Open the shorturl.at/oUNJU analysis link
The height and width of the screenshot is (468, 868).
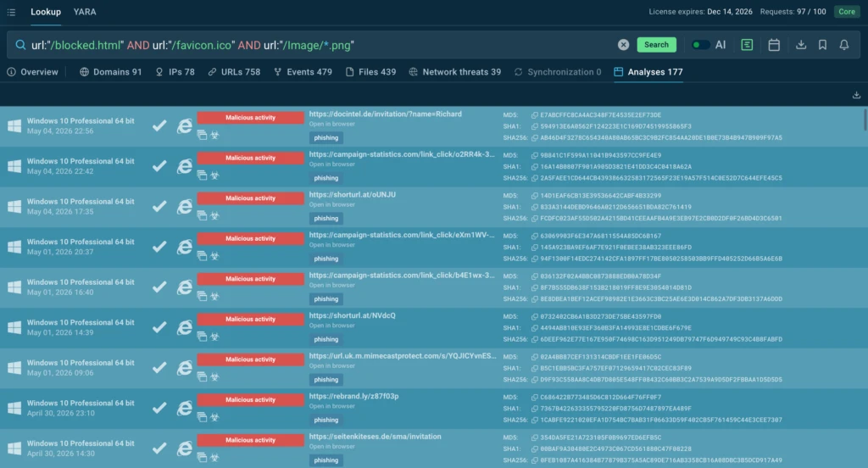[352, 195]
